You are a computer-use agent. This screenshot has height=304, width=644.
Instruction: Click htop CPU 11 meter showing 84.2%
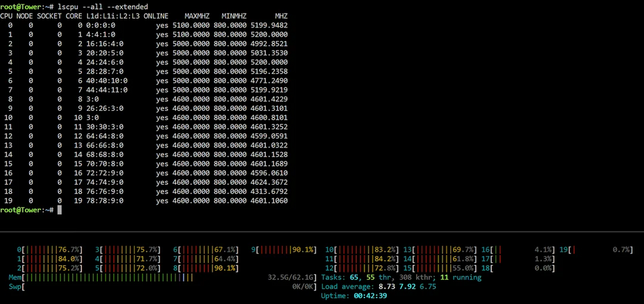[362, 259]
